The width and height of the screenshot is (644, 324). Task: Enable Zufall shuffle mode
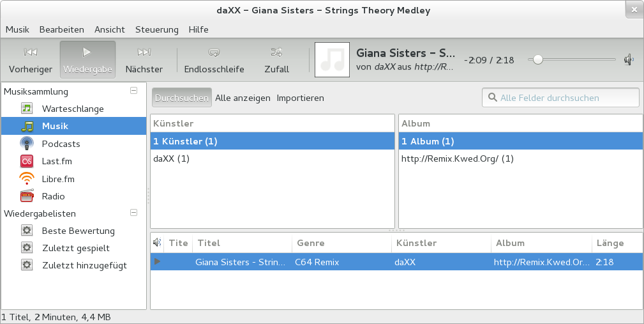(276, 59)
